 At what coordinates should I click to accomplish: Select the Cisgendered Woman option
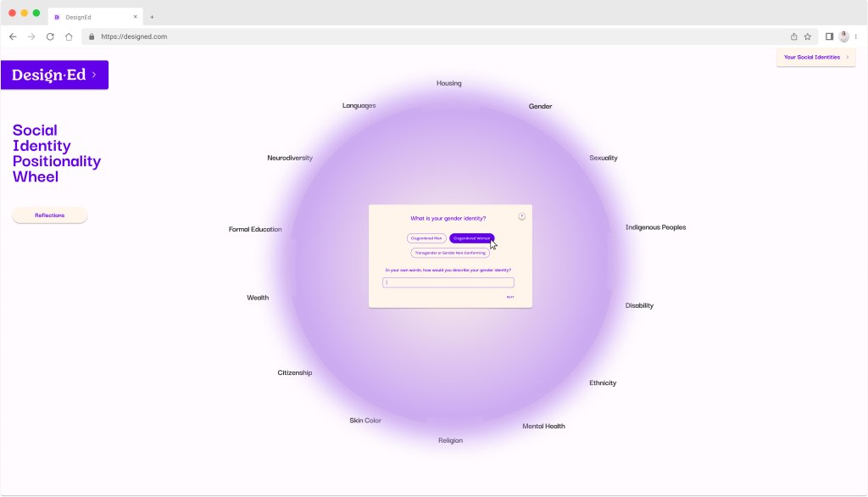[x=471, y=238]
